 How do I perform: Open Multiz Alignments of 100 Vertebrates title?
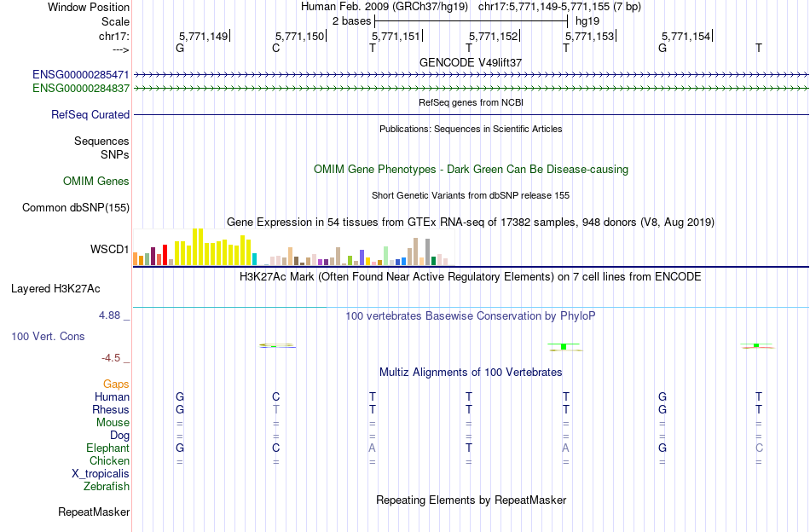(471, 373)
